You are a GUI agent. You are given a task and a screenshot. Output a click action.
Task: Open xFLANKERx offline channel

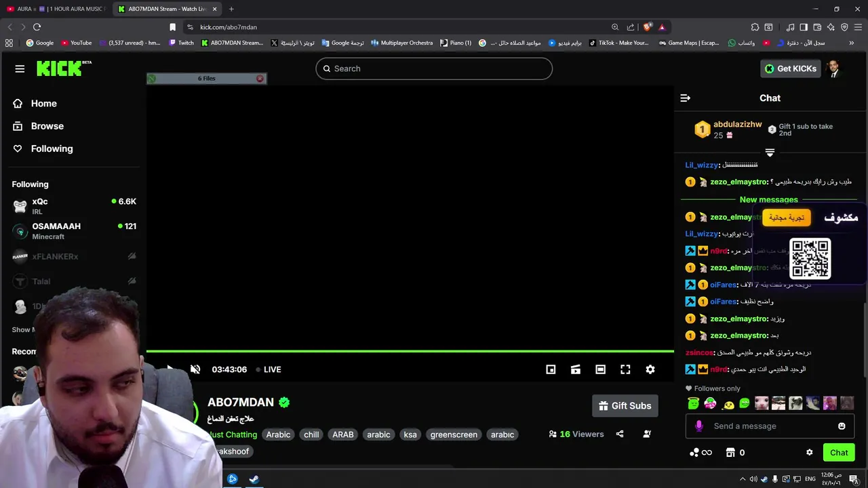click(x=73, y=256)
